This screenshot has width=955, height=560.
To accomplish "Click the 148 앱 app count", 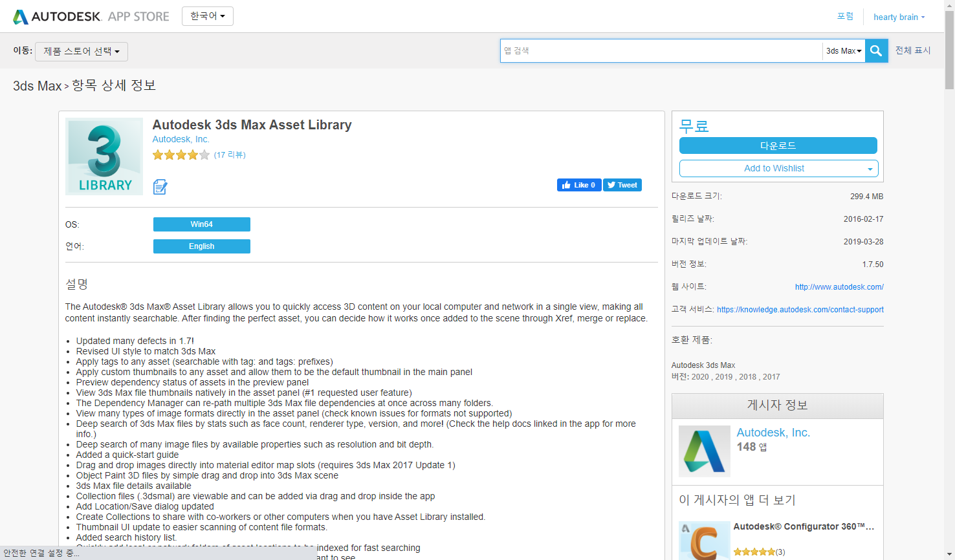I will tap(752, 447).
